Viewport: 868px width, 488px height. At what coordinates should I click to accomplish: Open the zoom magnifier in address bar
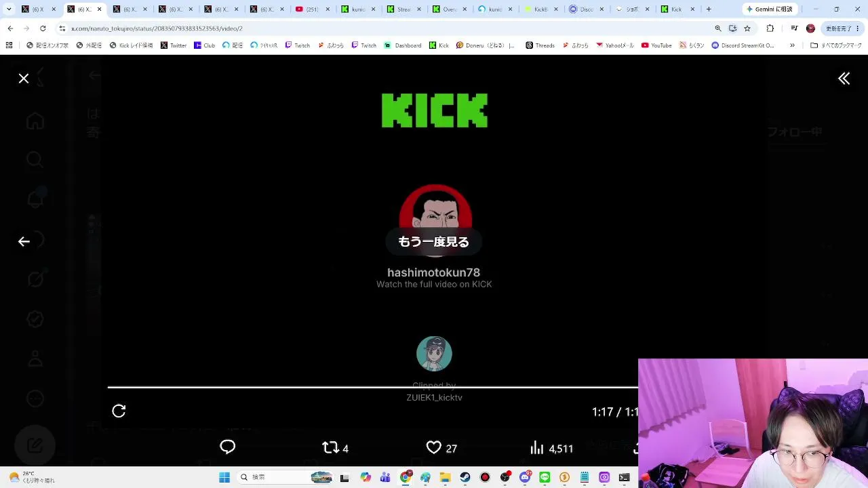pos(717,28)
